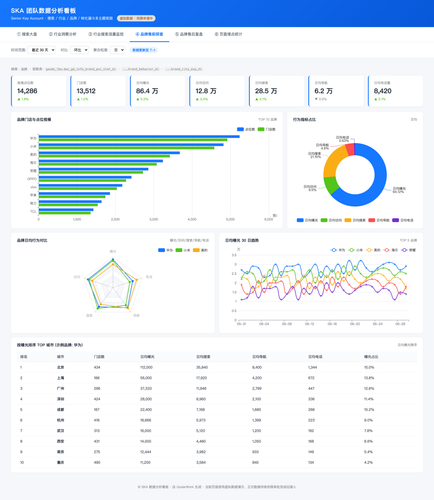Viewport: 434px width, 500px height.
Task: Toggle the green brand in radar chart legend
Action: coord(183,250)
